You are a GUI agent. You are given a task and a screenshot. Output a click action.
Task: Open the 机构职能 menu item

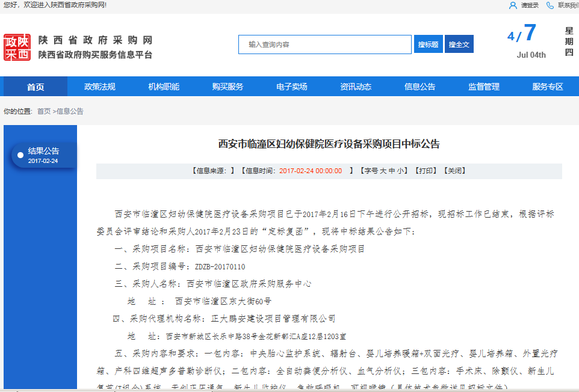click(164, 87)
